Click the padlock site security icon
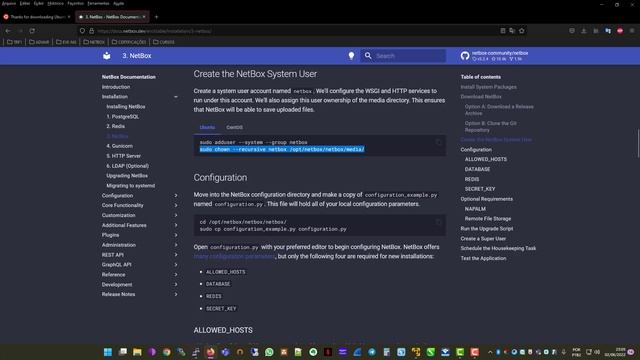 [x=91, y=31]
